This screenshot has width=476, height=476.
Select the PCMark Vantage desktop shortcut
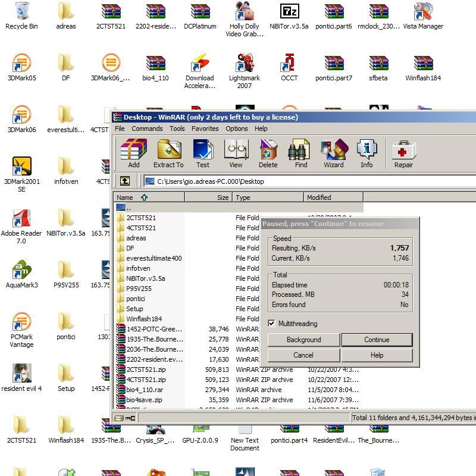click(21, 330)
